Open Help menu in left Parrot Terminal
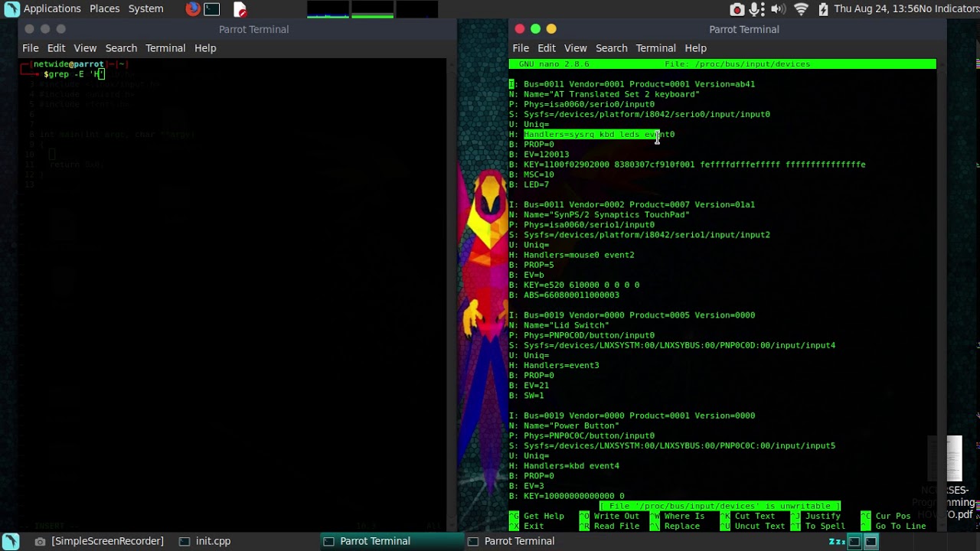This screenshot has height=551, width=980. point(205,48)
